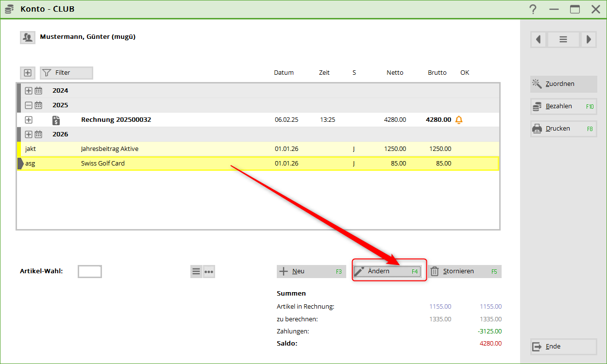This screenshot has height=364, width=607.
Task: Go to next record with right arrow
Action: [x=589, y=40]
